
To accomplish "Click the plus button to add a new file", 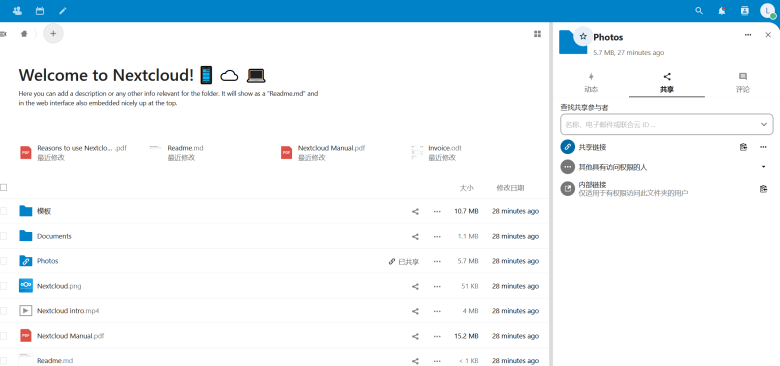I will click(53, 34).
